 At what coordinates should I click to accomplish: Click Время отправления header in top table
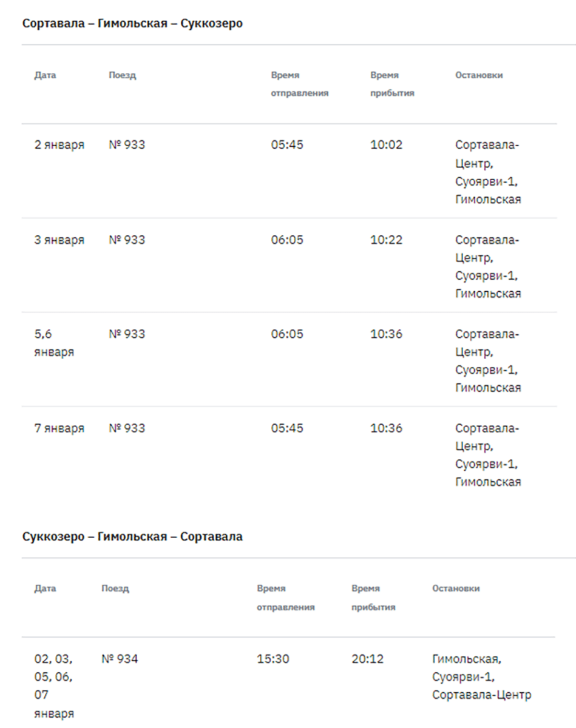tap(299, 84)
